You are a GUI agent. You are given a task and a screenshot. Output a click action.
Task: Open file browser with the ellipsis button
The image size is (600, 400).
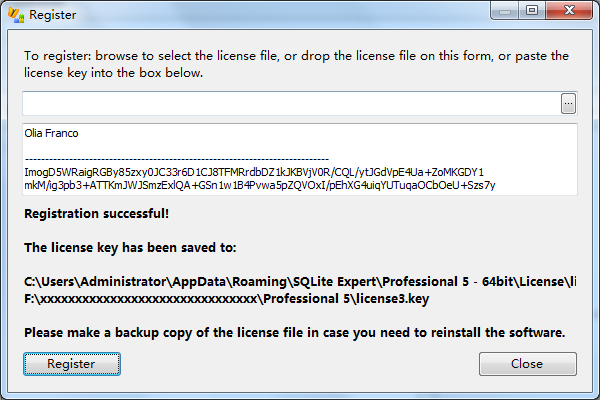[x=568, y=103]
